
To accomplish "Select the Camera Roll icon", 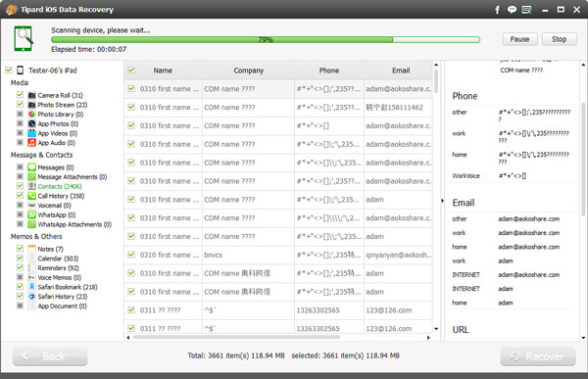I will click(32, 95).
